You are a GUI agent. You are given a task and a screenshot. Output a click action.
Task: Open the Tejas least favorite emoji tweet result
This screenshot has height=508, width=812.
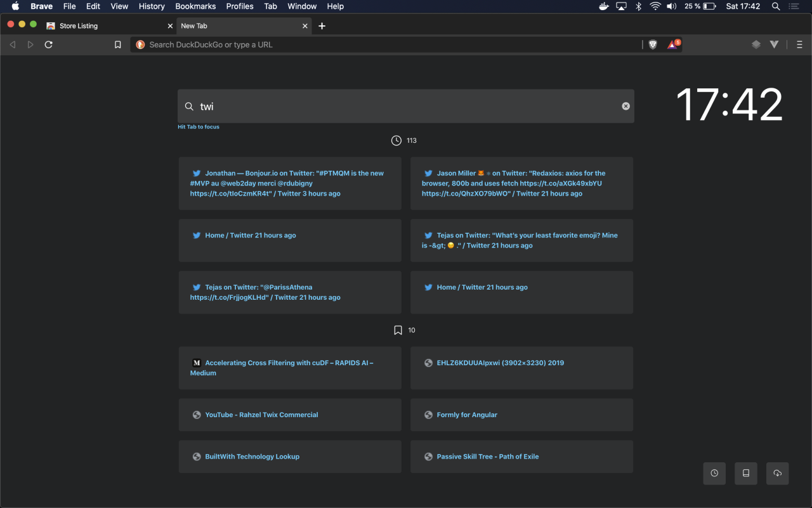tap(521, 241)
